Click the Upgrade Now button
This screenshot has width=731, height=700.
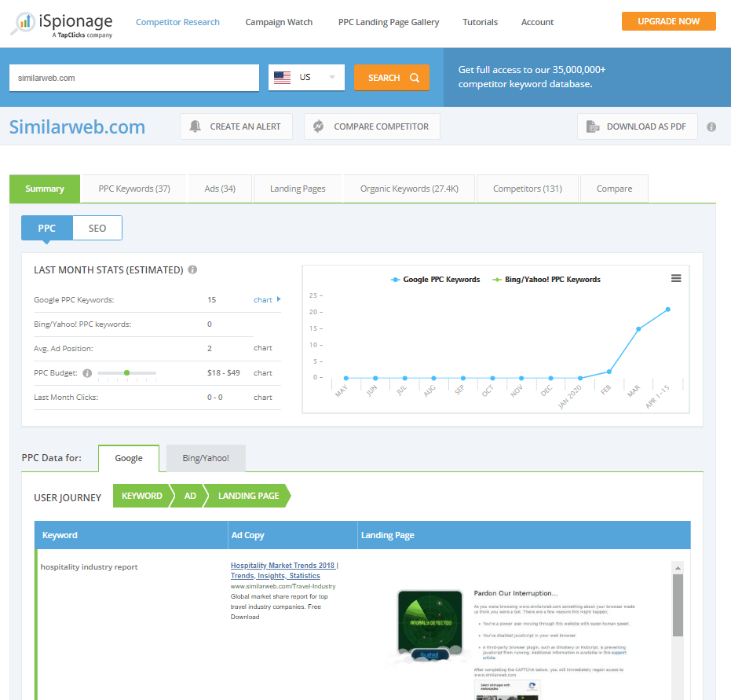[668, 21]
